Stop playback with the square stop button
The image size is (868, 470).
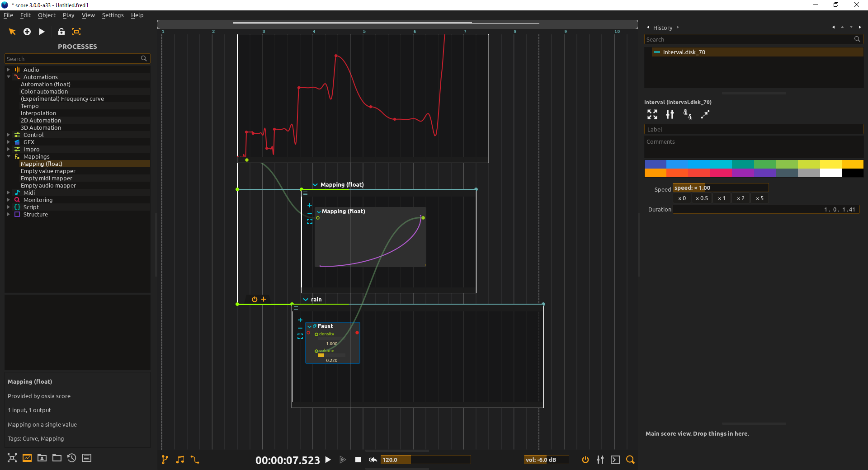[x=358, y=460]
